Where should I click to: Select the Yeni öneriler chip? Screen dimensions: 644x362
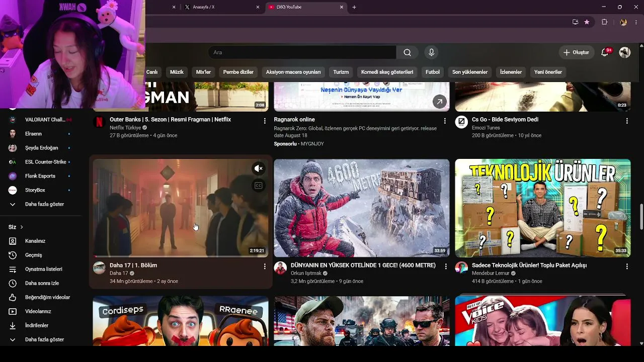point(548,72)
